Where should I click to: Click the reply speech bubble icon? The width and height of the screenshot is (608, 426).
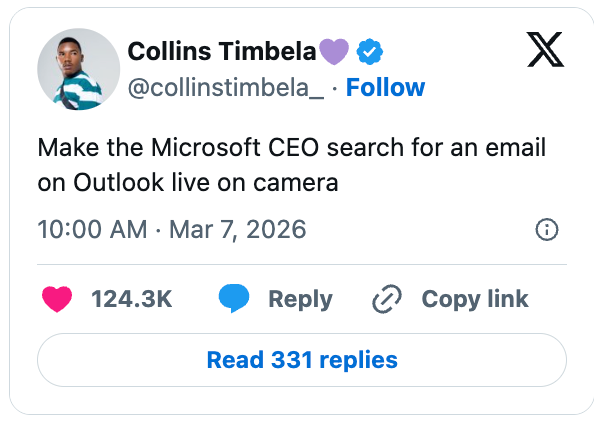point(234,298)
